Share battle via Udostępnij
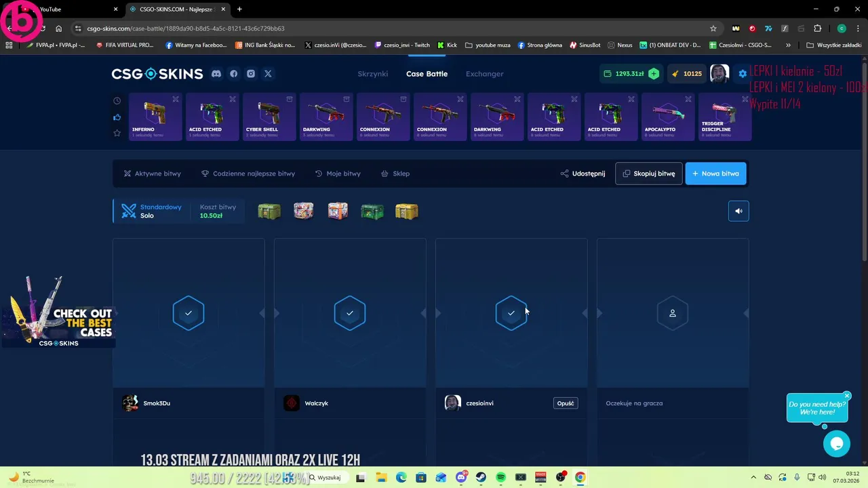The width and height of the screenshot is (868, 488). (x=583, y=174)
